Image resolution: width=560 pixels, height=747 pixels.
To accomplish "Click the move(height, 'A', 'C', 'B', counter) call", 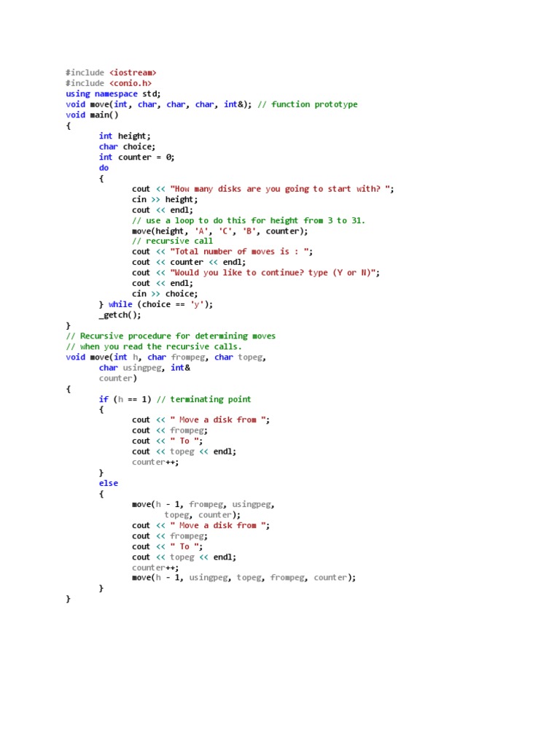I will tap(220, 231).
